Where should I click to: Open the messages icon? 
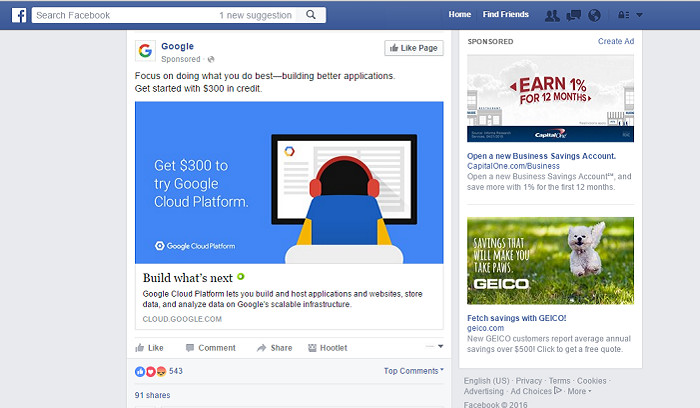click(573, 15)
